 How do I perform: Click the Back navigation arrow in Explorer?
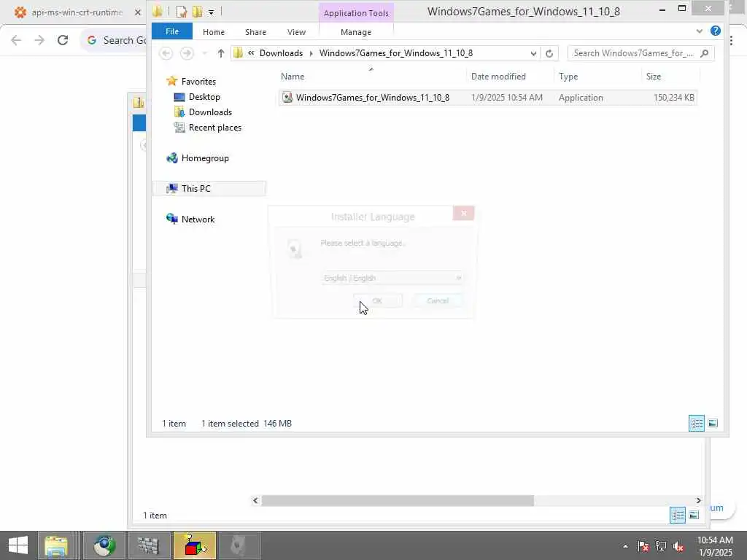[166, 53]
